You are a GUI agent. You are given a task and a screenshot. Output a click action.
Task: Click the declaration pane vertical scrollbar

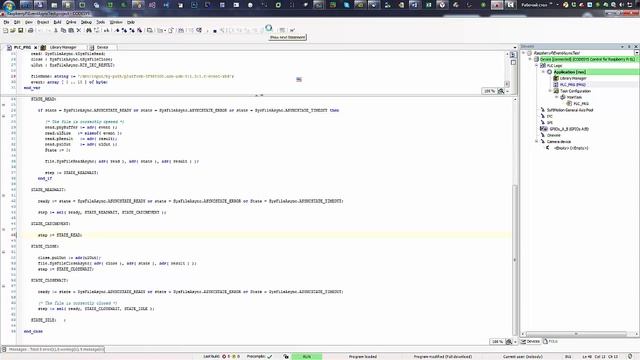coord(507,70)
